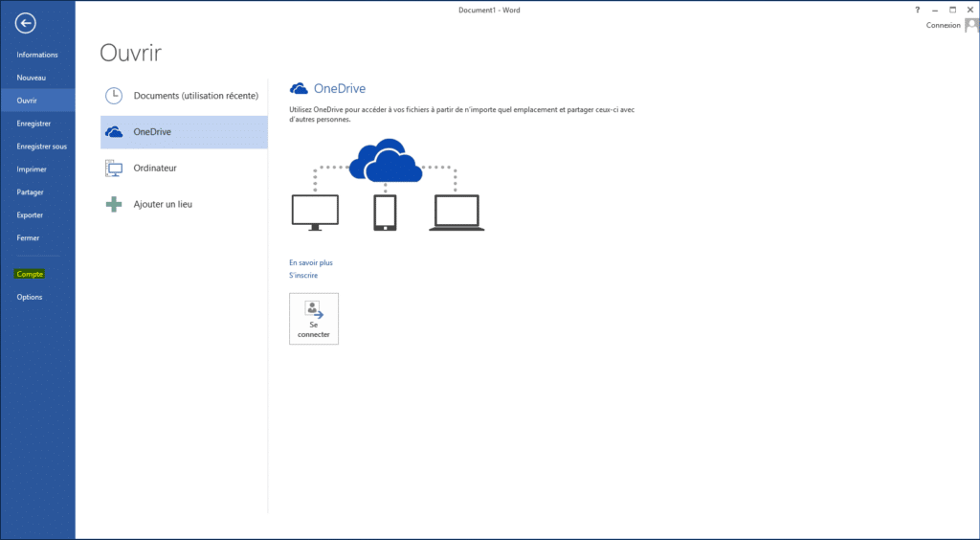Click the back arrow circle icon

point(26,24)
